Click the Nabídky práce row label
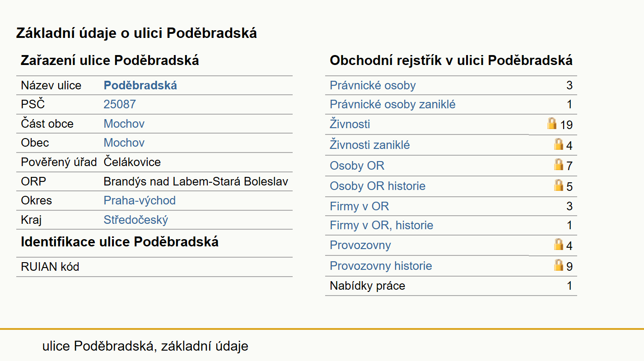 click(x=368, y=286)
